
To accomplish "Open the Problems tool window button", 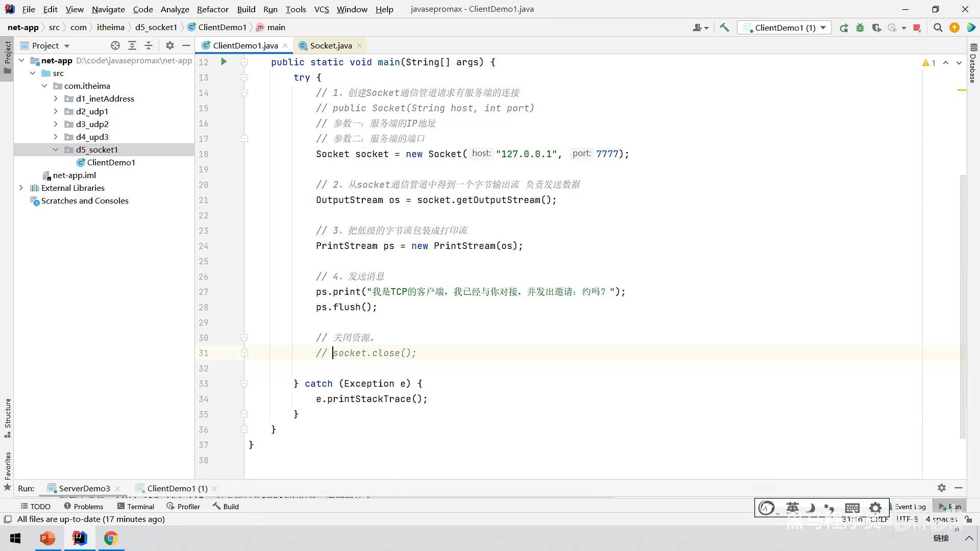I will (x=83, y=506).
